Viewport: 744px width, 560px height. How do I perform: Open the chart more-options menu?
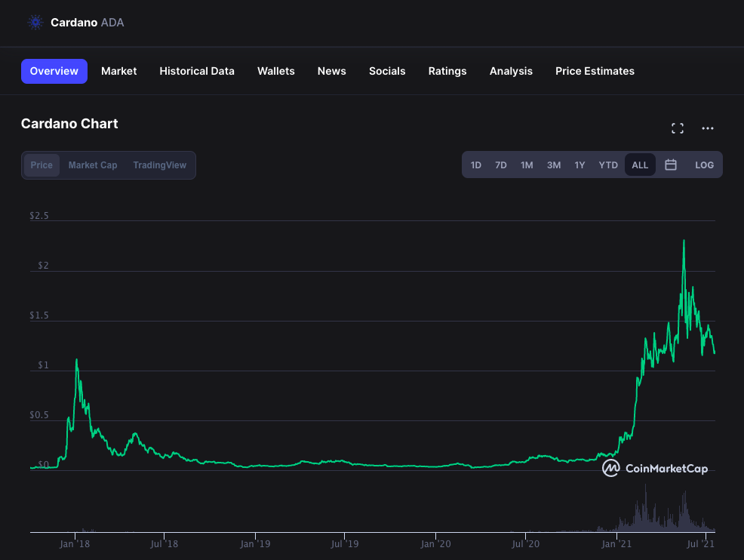708,128
